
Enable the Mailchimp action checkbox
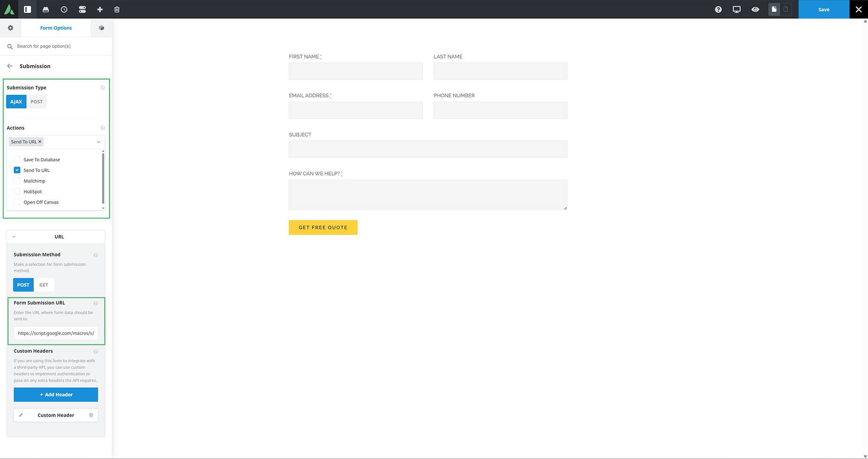pyautogui.click(x=17, y=181)
